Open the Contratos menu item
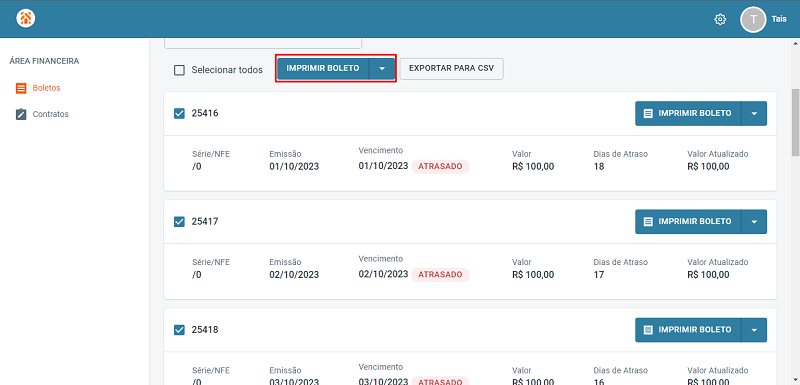 pyautogui.click(x=51, y=114)
